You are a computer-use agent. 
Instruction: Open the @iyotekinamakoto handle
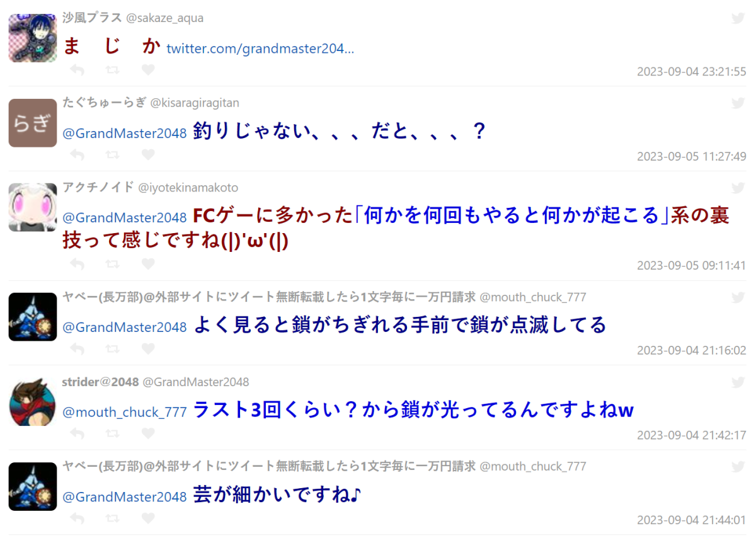pos(188,188)
